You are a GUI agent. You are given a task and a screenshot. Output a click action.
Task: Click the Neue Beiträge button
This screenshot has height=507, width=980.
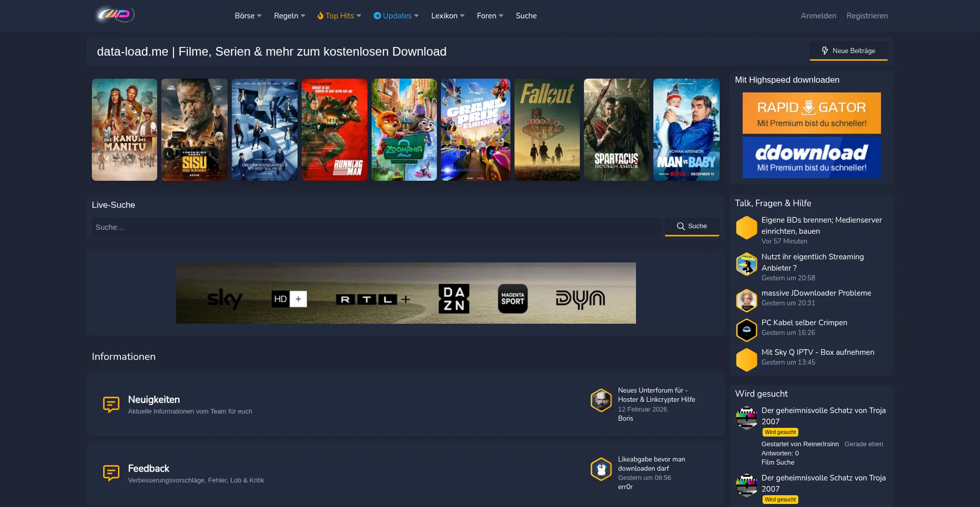pos(848,51)
